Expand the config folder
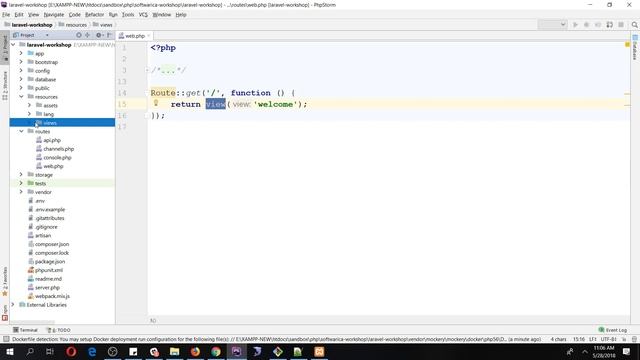Image resolution: width=640 pixels, height=360 pixels. click(x=21, y=70)
